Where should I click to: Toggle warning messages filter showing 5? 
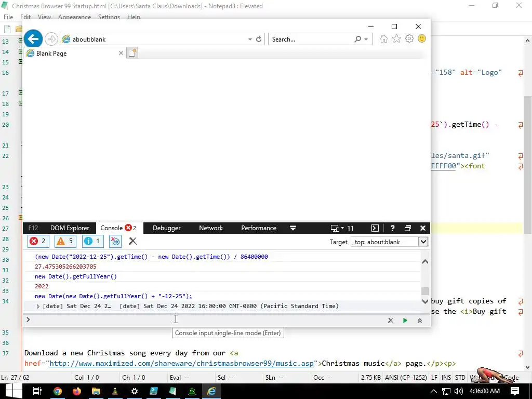65,241
